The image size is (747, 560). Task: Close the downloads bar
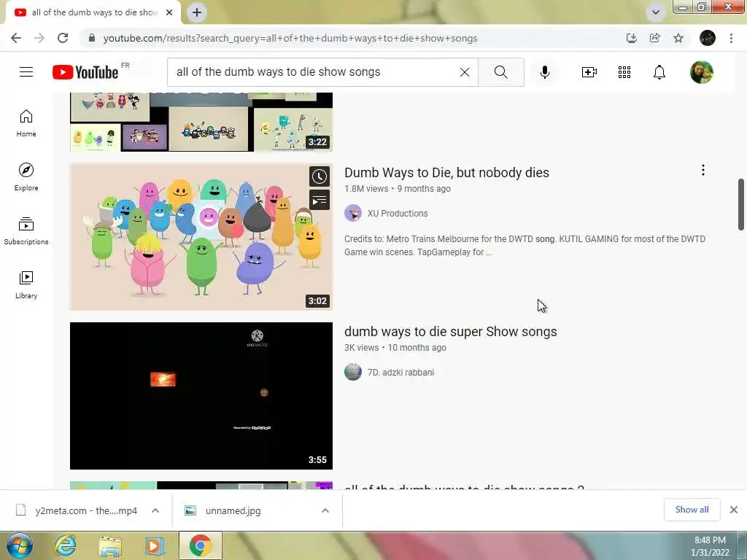coord(734,510)
